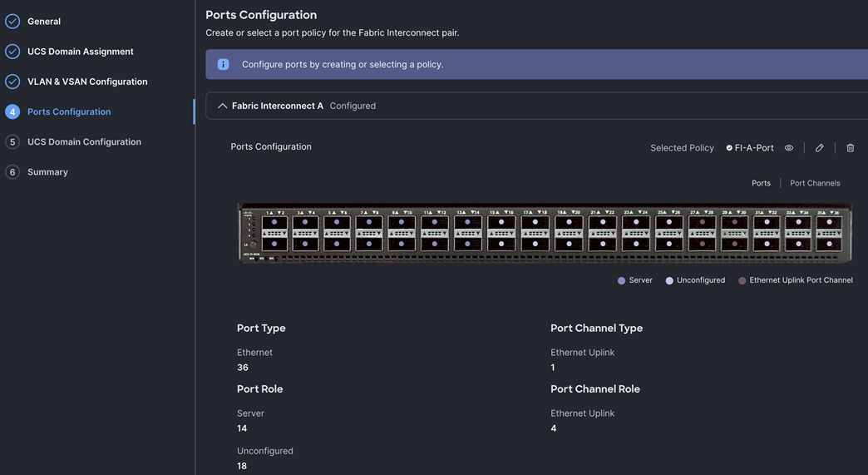
Task: Edit the selected port policy with pencil icon
Action: point(819,148)
